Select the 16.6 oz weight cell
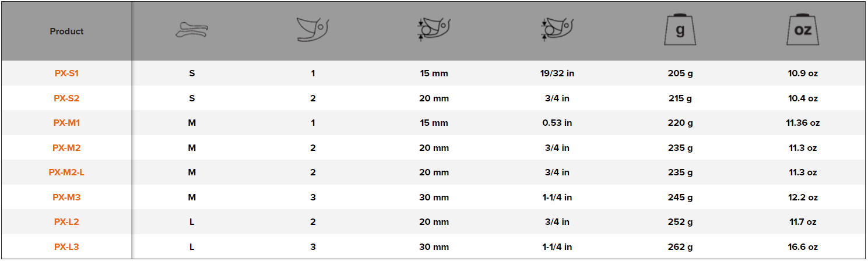The width and height of the screenshot is (868, 261). pos(803,247)
